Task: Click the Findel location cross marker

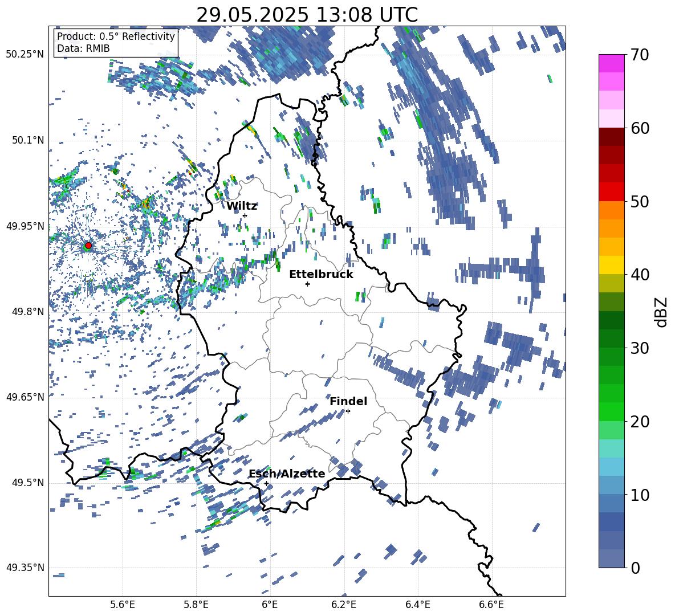Action: click(x=348, y=411)
